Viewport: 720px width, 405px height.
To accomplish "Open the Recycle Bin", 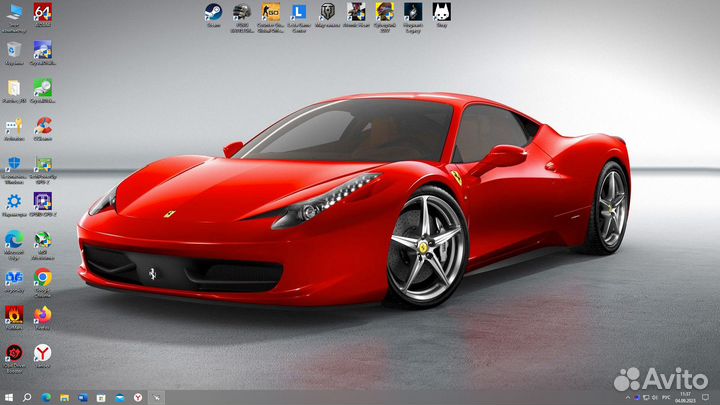I will [x=14, y=53].
